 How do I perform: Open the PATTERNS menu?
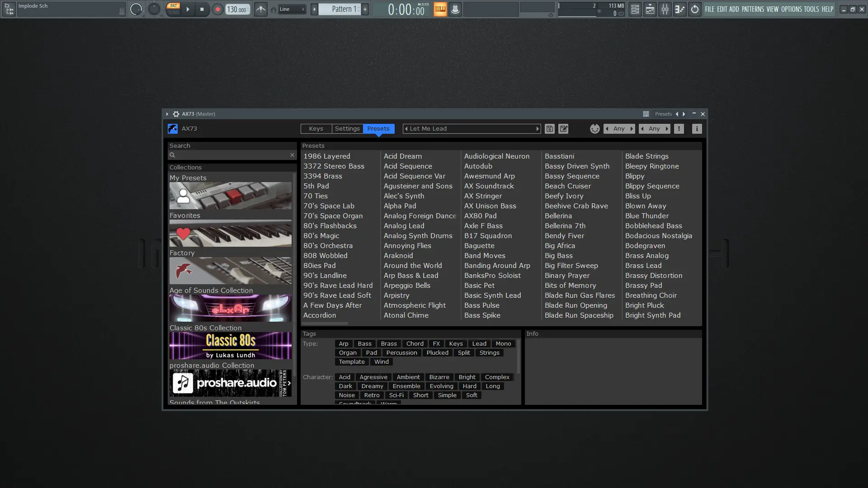click(752, 9)
